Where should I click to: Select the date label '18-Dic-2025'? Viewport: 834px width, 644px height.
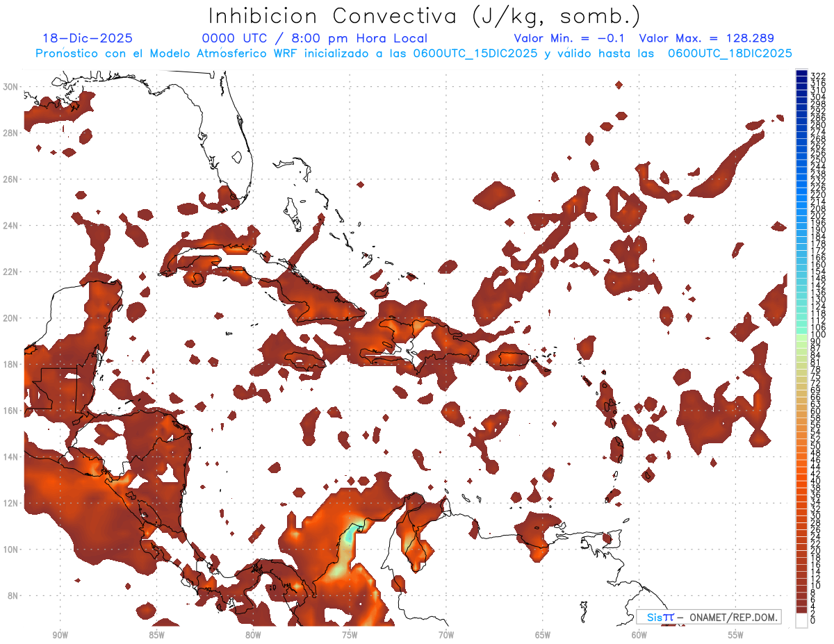tap(88, 38)
